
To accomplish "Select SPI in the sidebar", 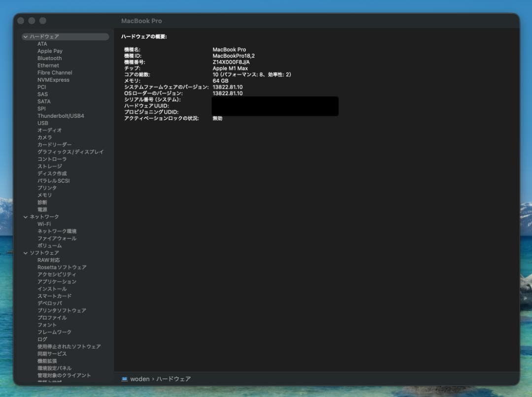I will pos(41,108).
